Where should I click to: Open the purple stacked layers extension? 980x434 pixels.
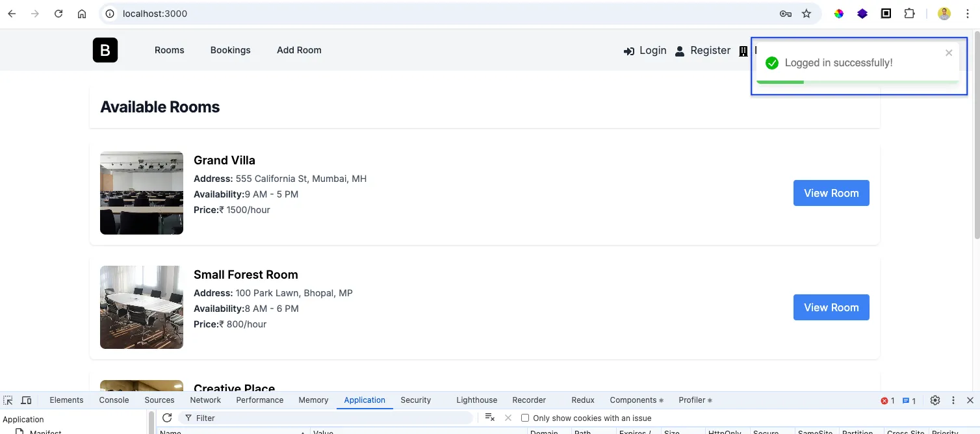click(x=862, y=14)
